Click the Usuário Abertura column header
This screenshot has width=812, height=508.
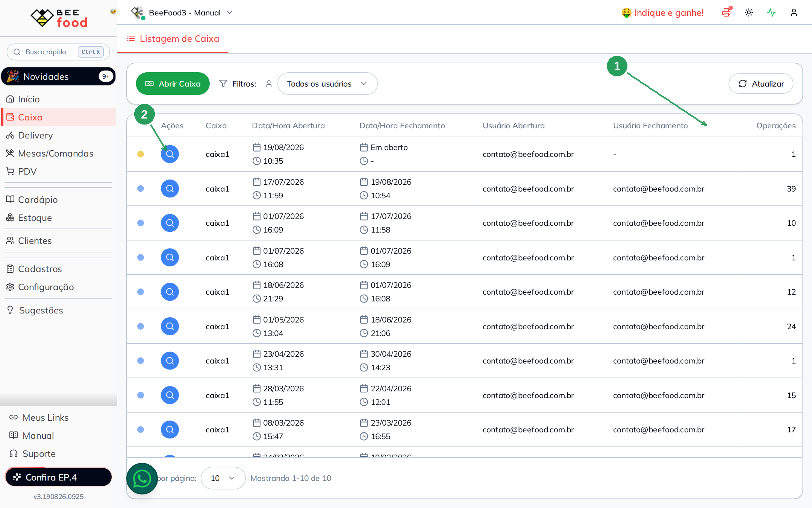[x=514, y=125]
